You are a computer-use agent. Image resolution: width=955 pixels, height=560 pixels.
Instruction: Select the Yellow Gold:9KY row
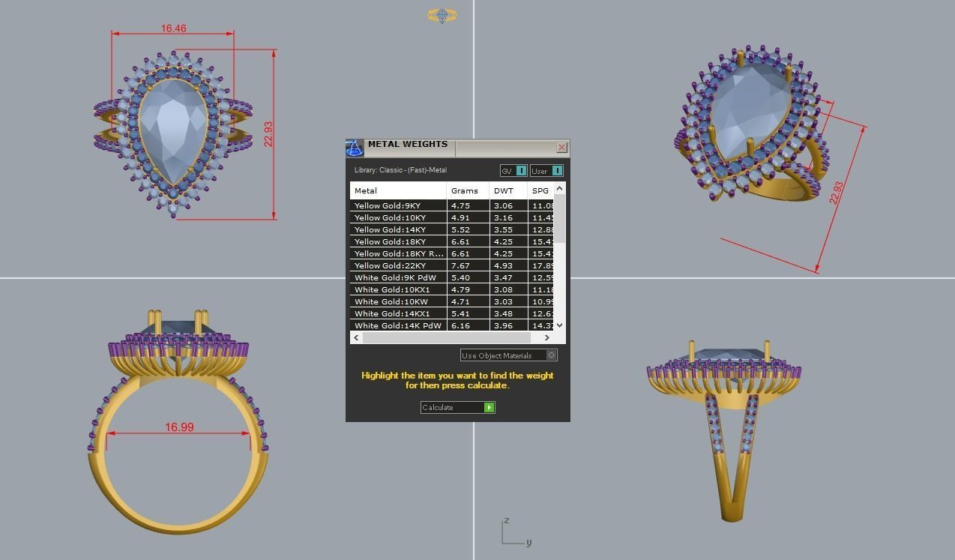(x=452, y=205)
